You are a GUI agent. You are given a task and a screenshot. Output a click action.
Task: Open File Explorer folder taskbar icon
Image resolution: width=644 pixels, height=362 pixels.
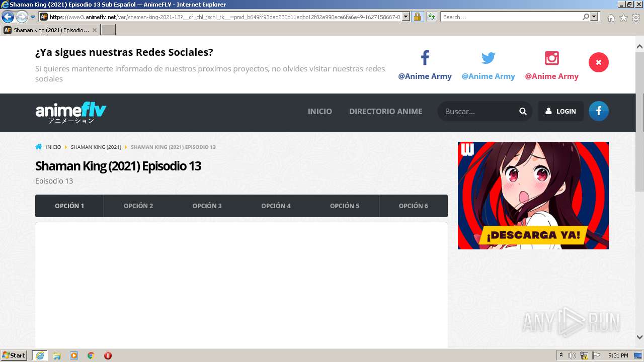click(57, 355)
